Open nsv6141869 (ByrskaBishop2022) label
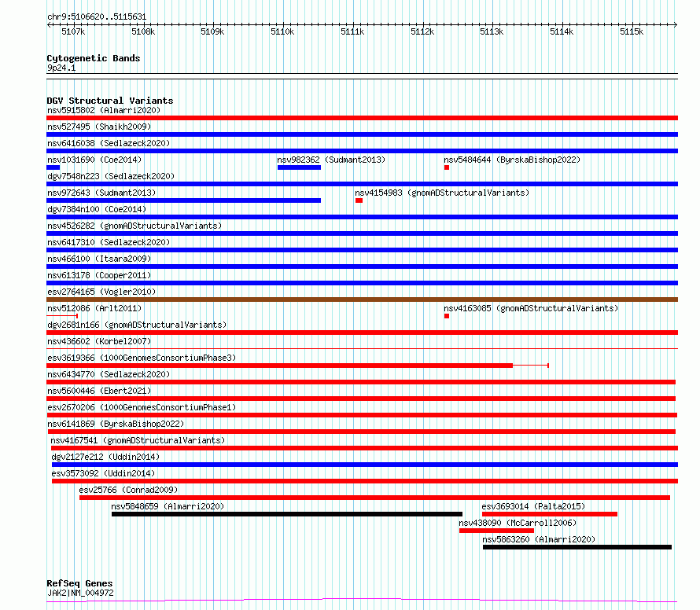 [x=116, y=424]
